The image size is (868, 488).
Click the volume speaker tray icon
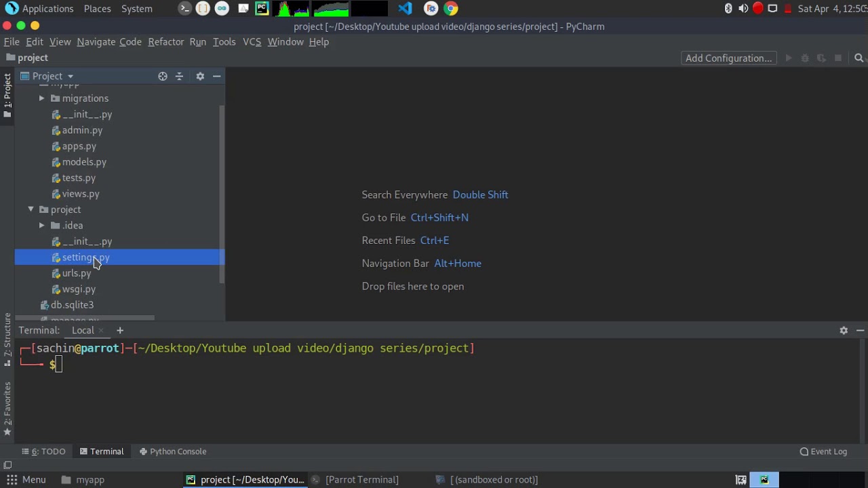[x=743, y=9]
